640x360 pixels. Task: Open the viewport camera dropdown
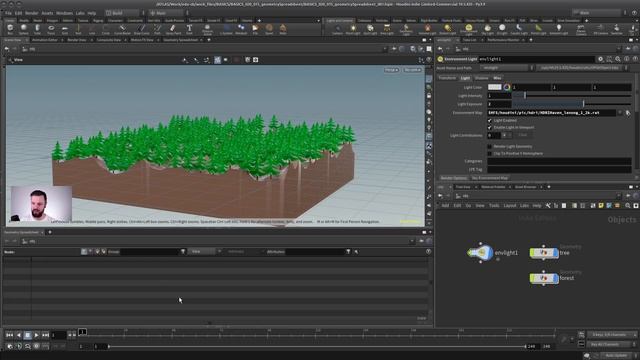(x=412, y=70)
